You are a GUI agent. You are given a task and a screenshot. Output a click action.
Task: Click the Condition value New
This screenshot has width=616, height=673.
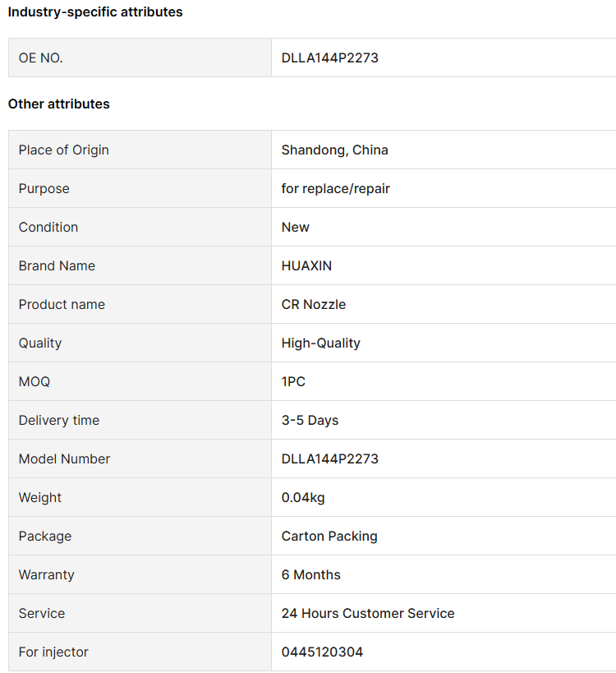point(295,227)
